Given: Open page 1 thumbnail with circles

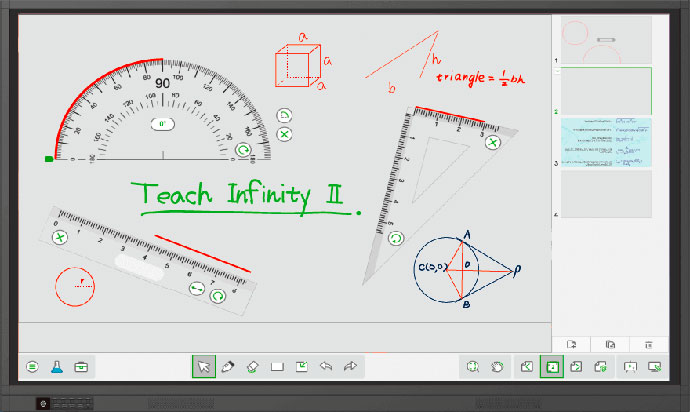Looking at the screenshot, I should click(x=606, y=40).
